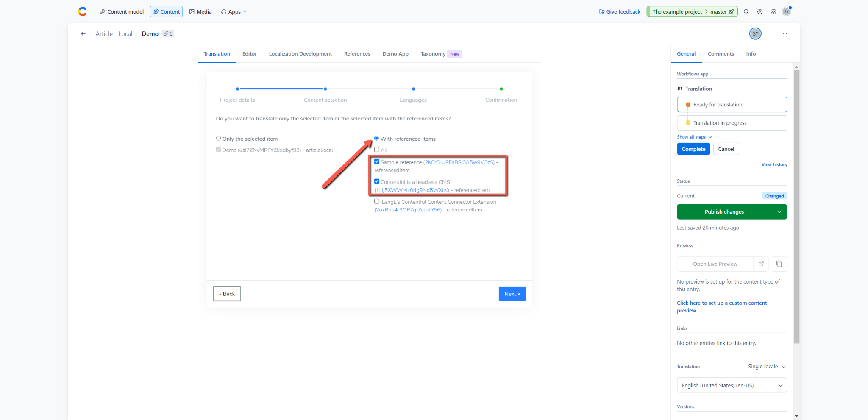868x420 pixels.
Task: Select the Only the selected item radio
Action: (x=218, y=139)
